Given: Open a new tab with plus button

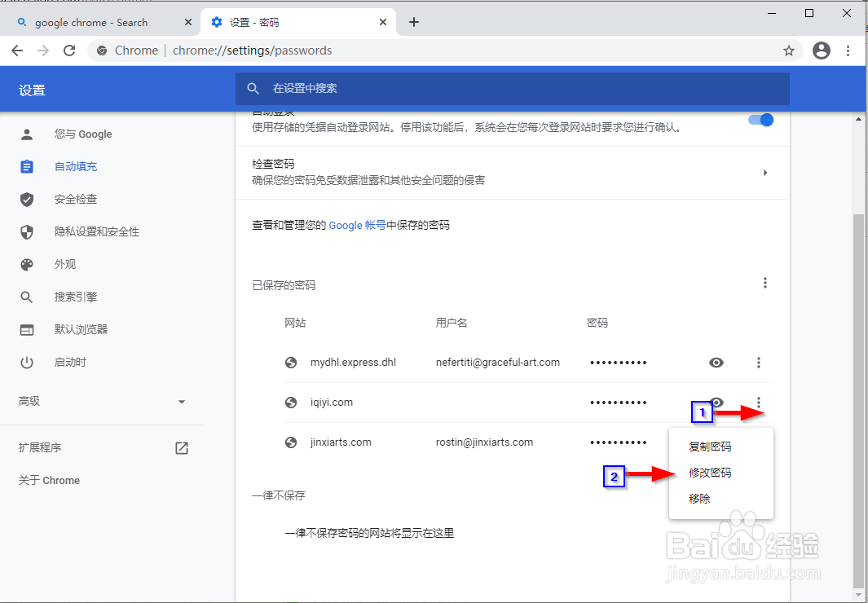Looking at the screenshot, I should pyautogui.click(x=413, y=22).
